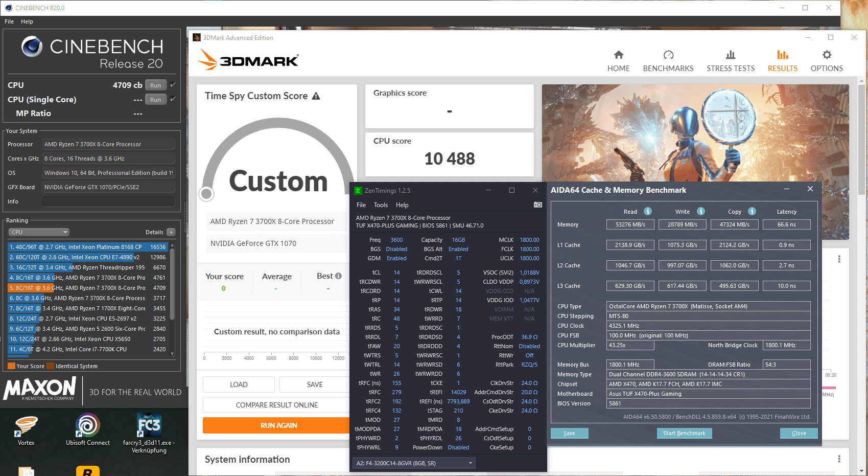The image size is (868, 476).
Task: Open Ubisoft Connect desktop shortcut
Action: 88,430
